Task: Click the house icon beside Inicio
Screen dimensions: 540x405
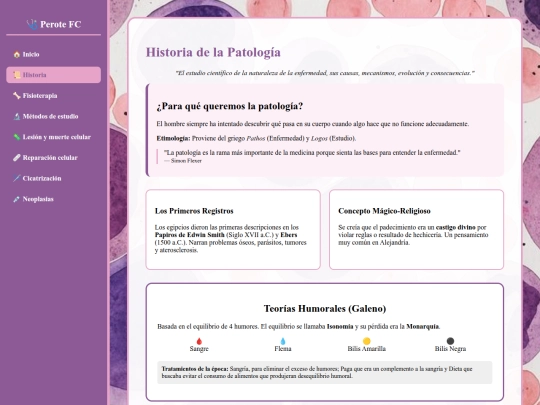Action: 17,54
